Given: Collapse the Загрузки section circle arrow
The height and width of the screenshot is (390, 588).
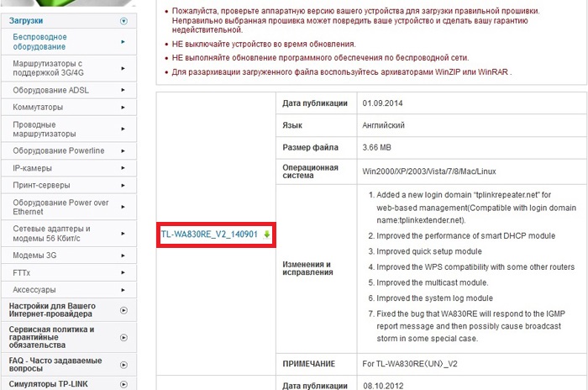Looking at the screenshot, I should click(x=123, y=21).
